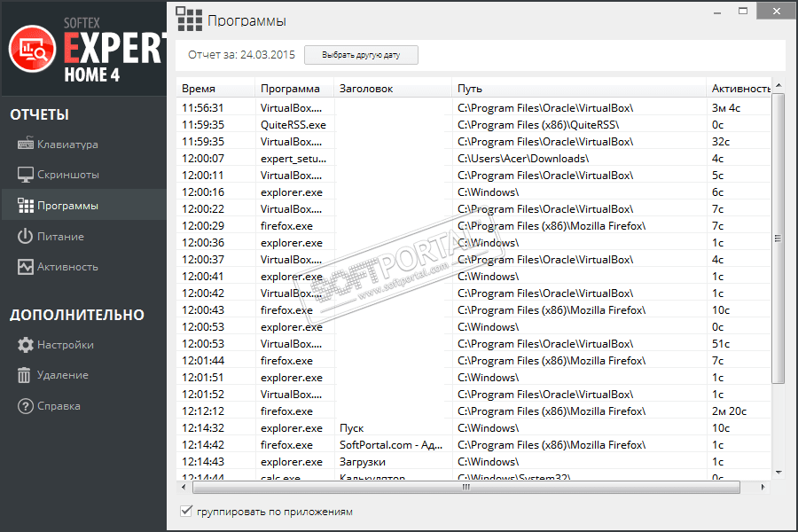Select the 11:56:31 time cell
The width and height of the screenshot is (798, 532).
(202, 108)
